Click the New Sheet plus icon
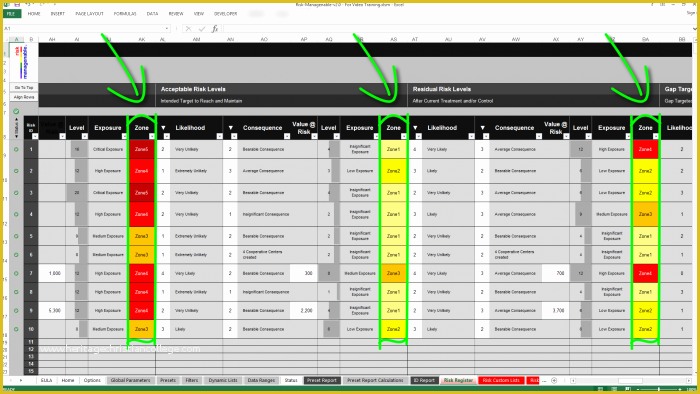Image resolution: width=700 pixels, height=394 pixels. pos(554,381)
